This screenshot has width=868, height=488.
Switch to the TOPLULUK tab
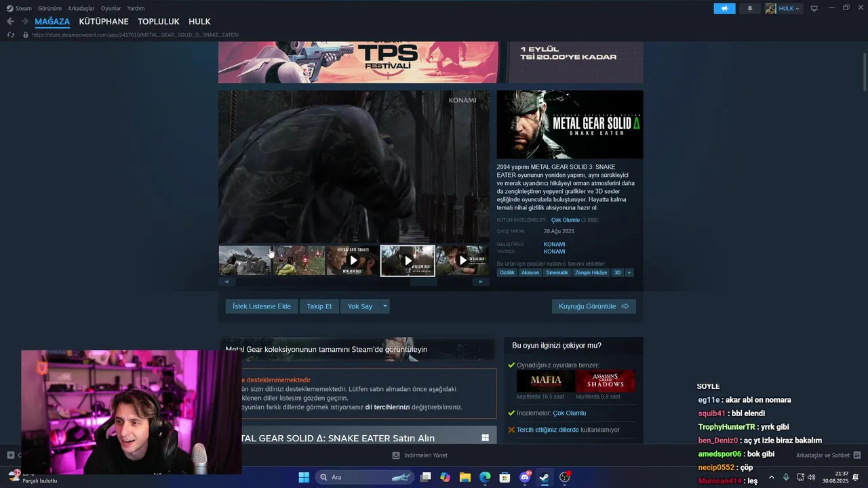click(159, 22)
